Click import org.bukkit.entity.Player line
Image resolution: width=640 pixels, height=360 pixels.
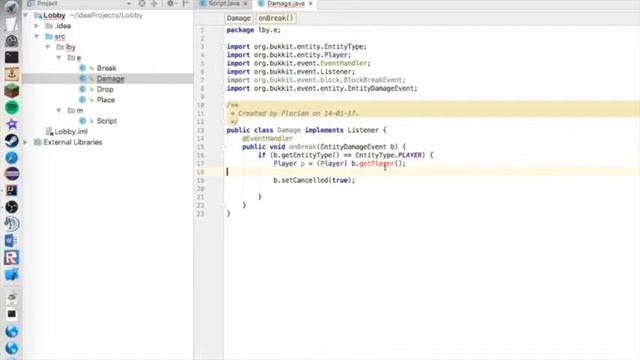tap(289, 55)
